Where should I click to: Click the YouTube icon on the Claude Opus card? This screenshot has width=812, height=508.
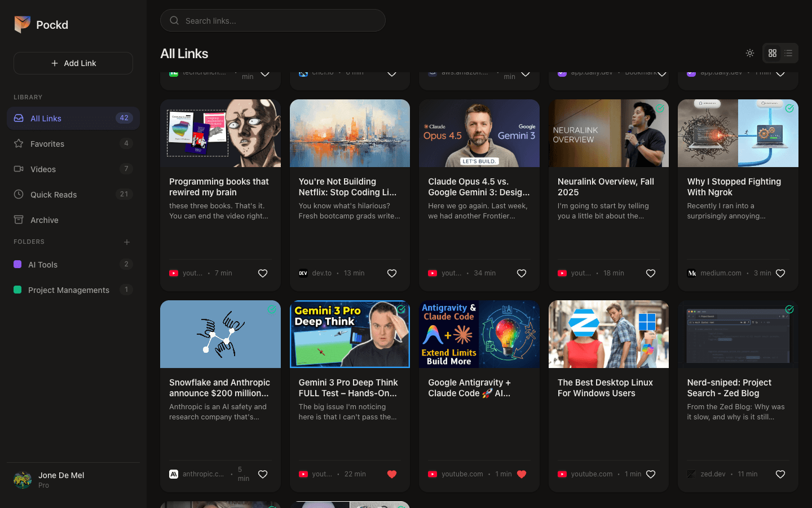(x=433, y=273)
